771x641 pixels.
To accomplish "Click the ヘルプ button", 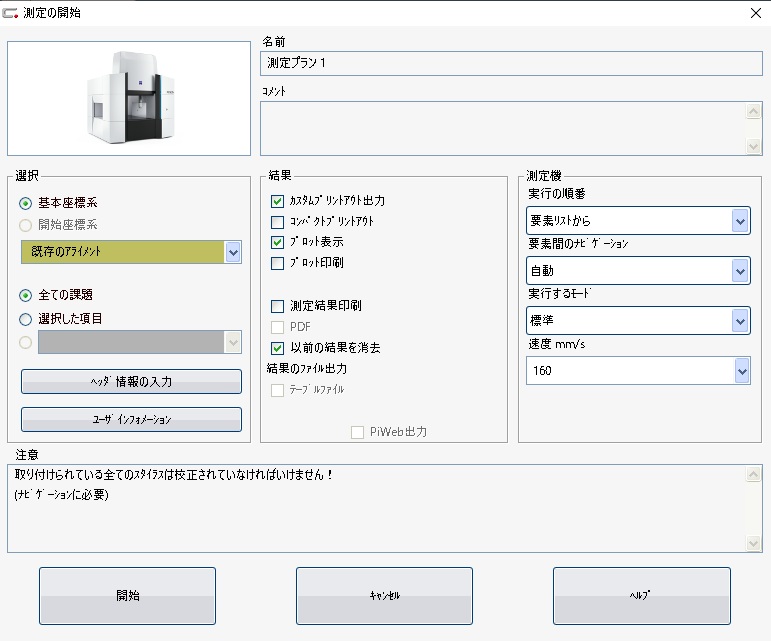I will coord(642,596).
